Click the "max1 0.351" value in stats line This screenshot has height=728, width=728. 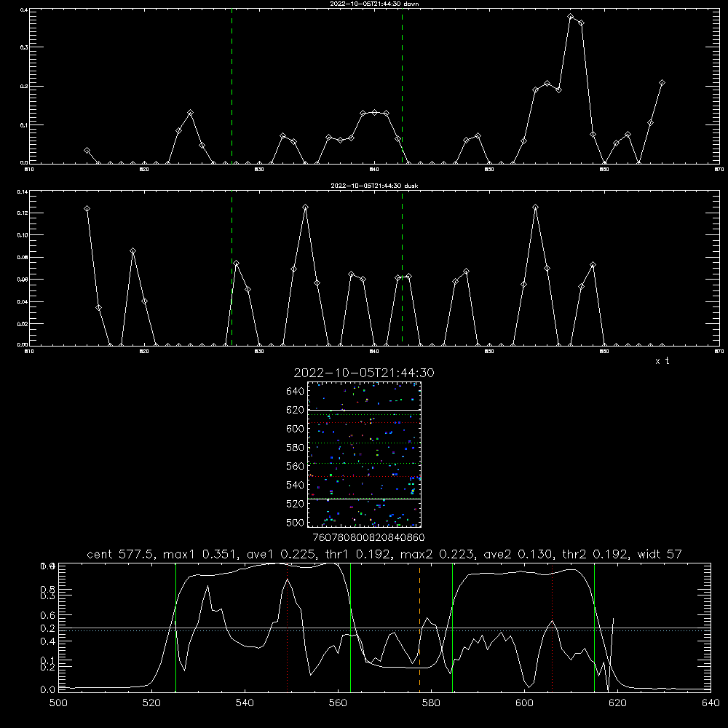(x=198, y=554)
